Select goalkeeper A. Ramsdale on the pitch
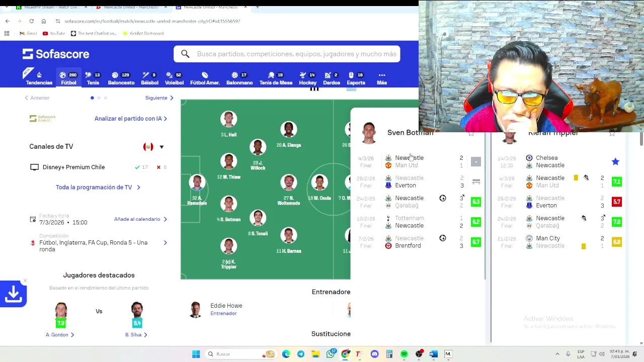The width and height of the screenshot is (644, 362). pyautogui.click(x=197, y=190)
